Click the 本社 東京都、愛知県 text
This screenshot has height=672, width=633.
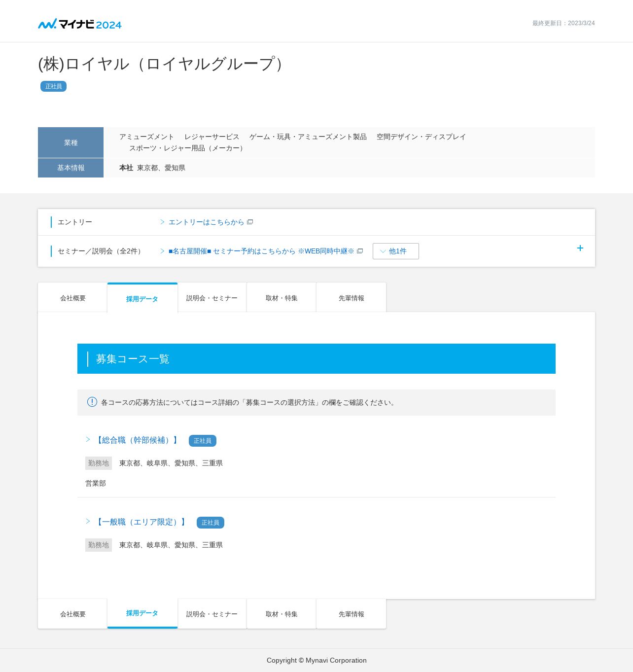pos(152,168)
